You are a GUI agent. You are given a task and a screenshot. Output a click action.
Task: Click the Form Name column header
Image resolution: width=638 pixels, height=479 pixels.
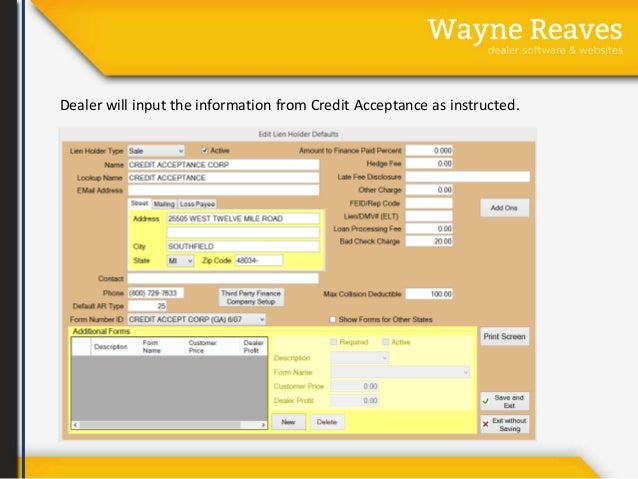coord(152,347)
